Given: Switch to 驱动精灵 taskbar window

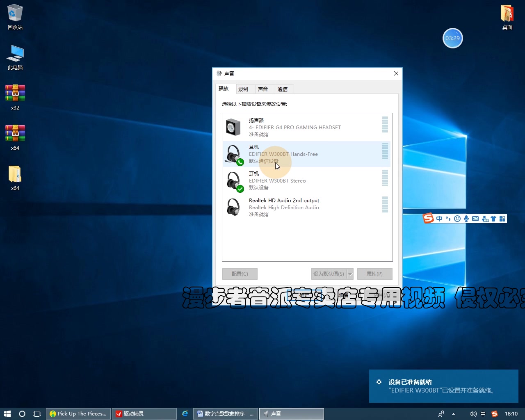Looking at the screenshot, I should pos(144,414).
